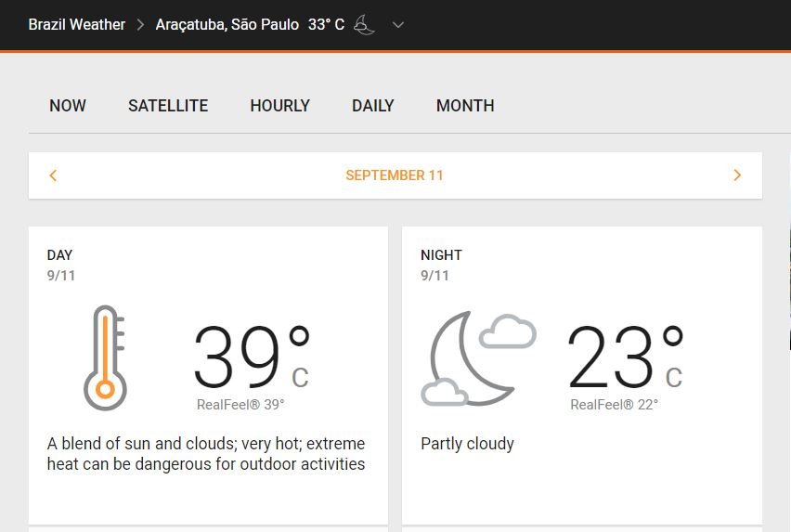Click the Partly cloudy night description
The image size is (791, 532).
(467, 444)
